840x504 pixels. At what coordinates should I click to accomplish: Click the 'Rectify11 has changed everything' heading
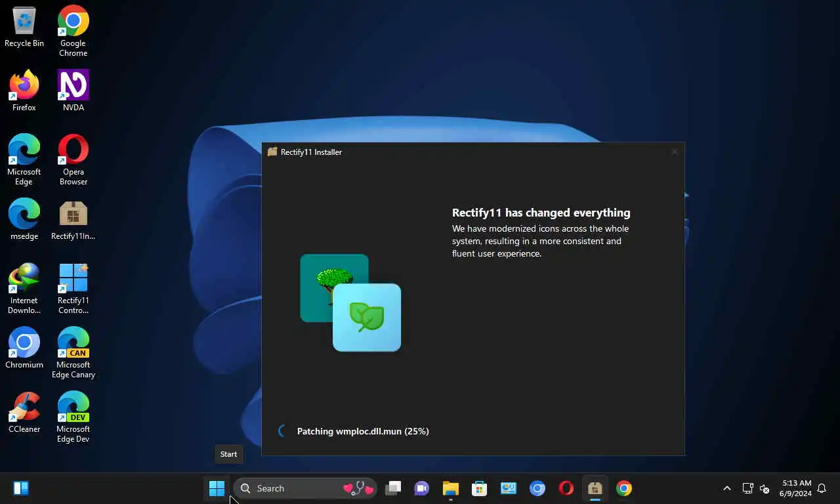click(541, 213)
